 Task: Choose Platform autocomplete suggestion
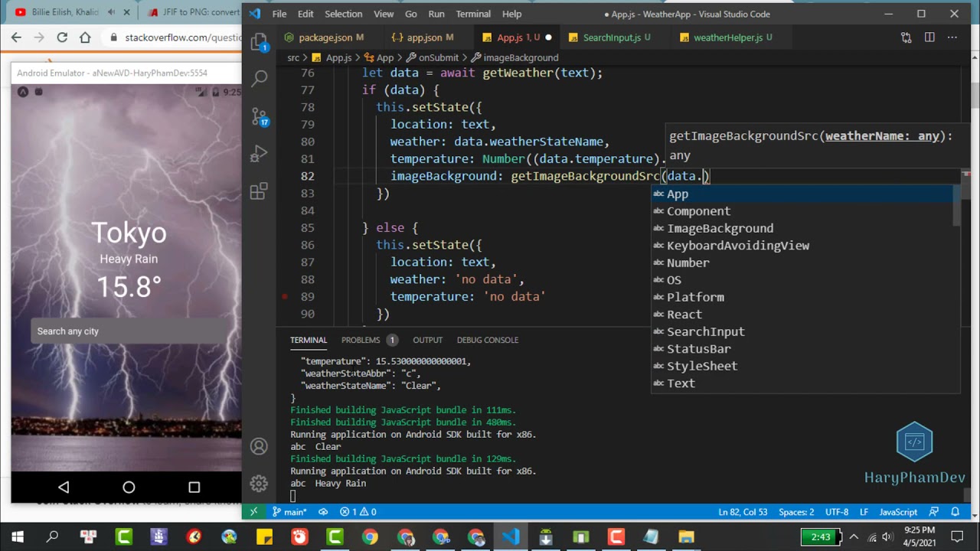[x=802, y=297]
